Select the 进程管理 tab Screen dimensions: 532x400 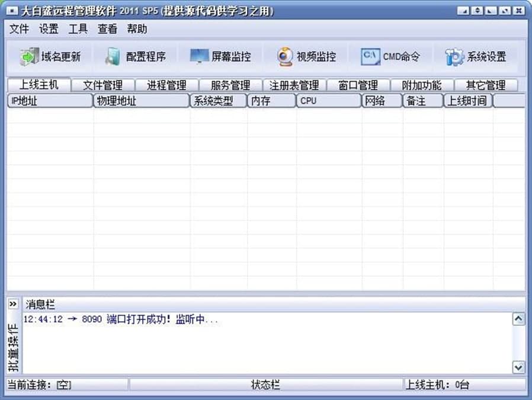166,85
